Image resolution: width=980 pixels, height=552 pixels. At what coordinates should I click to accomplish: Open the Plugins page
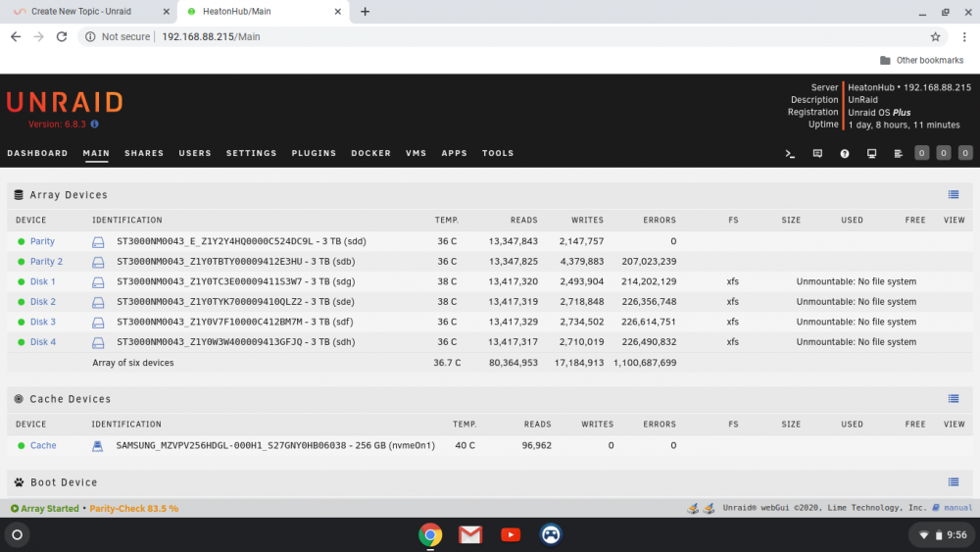pos(314,153)
